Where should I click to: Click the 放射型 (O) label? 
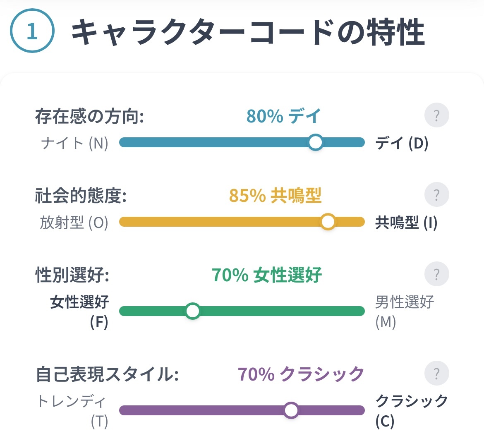pyautogui.click(x=74, y=222)
